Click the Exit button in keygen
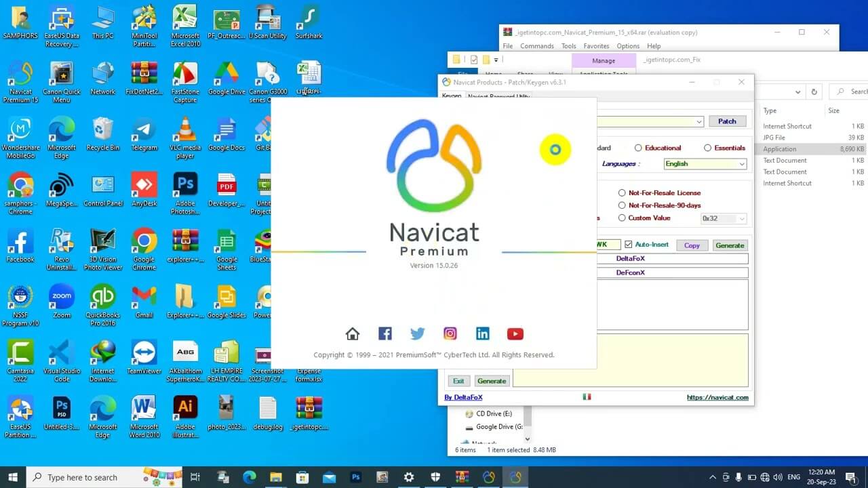Image resolution: width=868 pixels, height=488 pixels. point(458,381)
